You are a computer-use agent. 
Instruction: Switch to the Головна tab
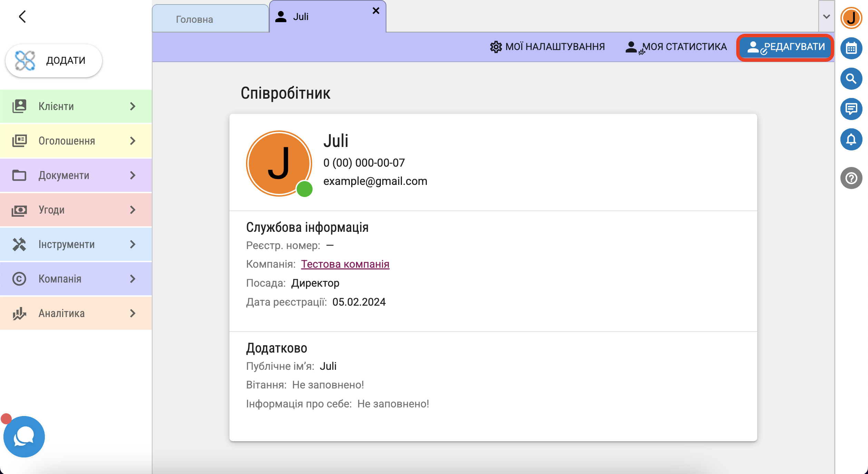tap(195, 19)
